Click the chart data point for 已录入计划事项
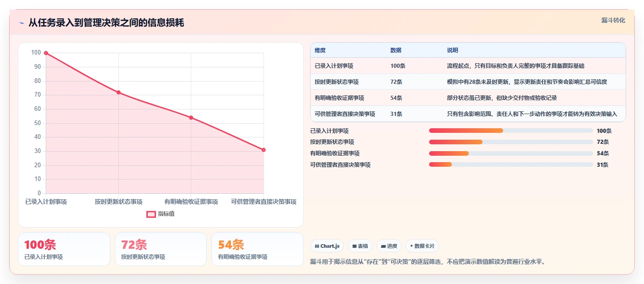The width and height of the screenshot is (644, 284). pos(46,53)
